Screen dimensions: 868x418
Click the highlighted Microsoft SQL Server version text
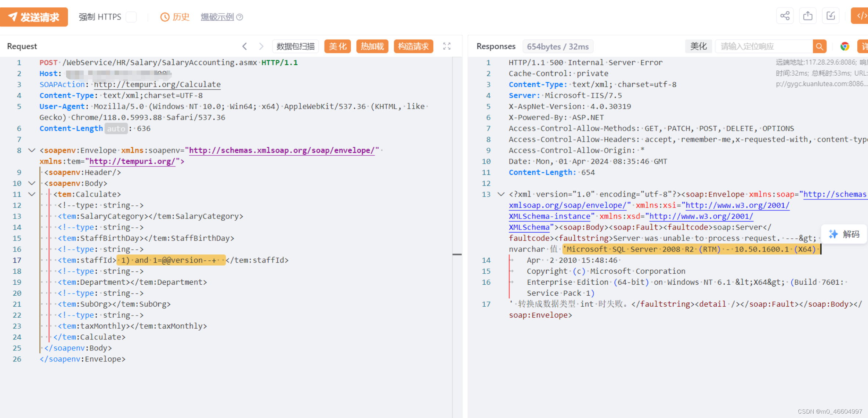click(691, 249)
